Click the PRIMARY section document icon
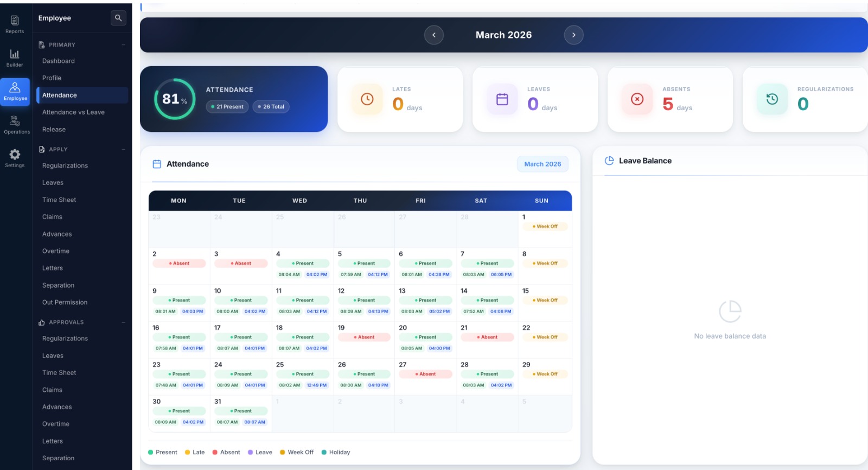The image size is (868, 470). [x=42, y=45]
